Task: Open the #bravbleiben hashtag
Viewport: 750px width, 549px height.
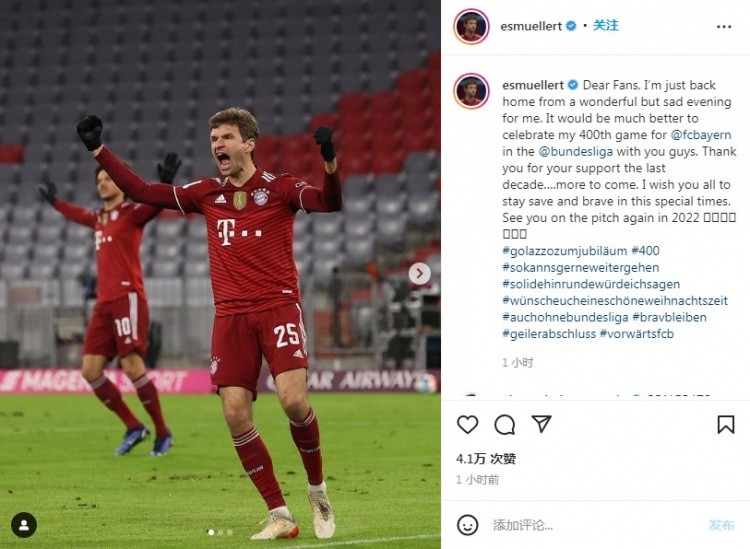Action: [x=669, y=317]
